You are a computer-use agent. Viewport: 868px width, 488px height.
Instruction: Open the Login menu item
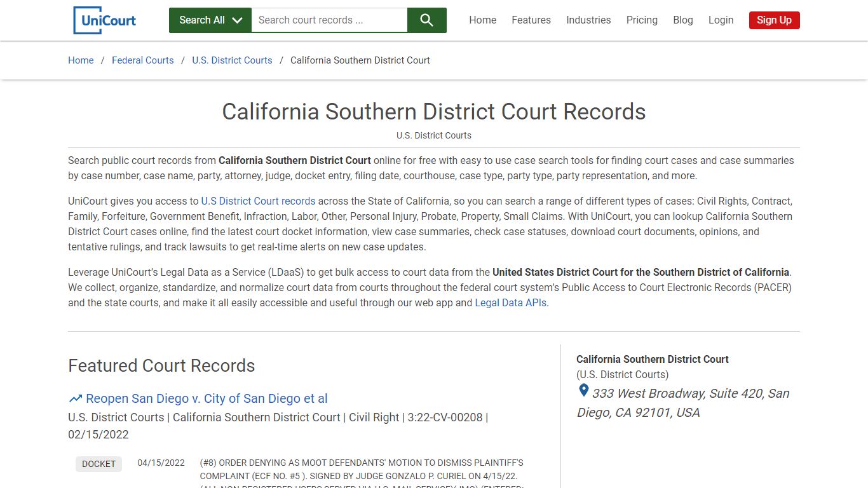click(x=721, y=20)
